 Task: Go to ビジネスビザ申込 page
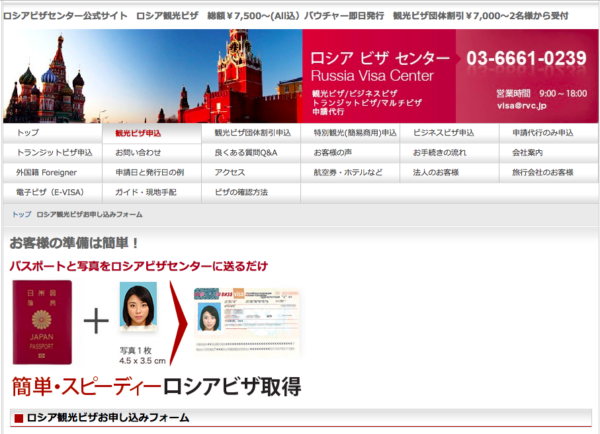pos(446,133)
